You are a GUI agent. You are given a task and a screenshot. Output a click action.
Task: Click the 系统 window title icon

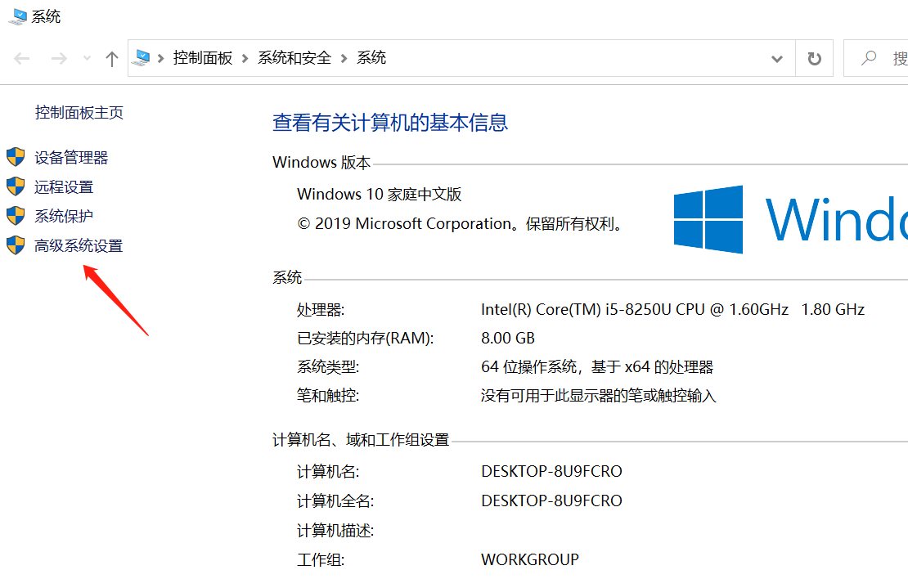pyautogui.click(x=17, y=17)
